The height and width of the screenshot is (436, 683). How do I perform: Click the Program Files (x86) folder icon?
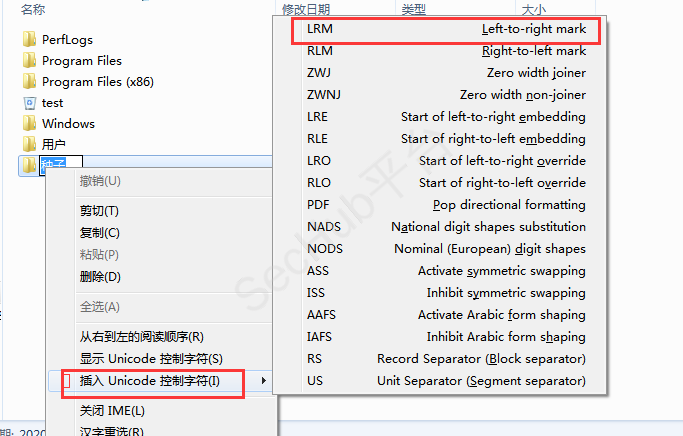[29, 81]
